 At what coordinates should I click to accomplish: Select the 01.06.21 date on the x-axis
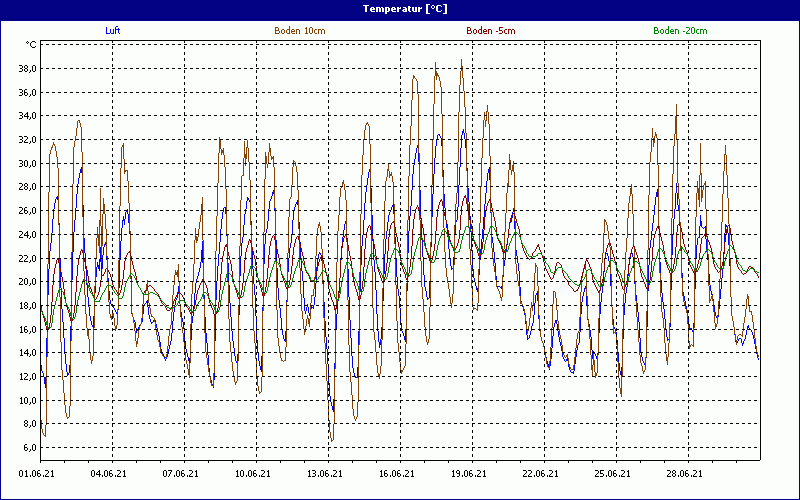pos(37,474)
